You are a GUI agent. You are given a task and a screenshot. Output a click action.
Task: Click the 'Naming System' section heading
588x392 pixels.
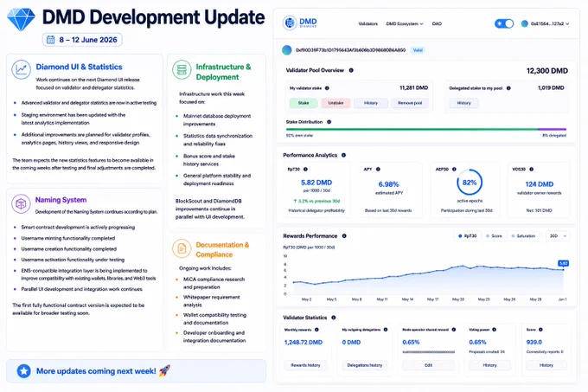pyautogui.click(x=61, y=200)
